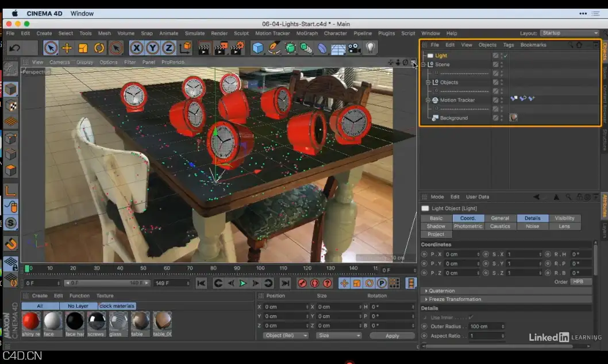Add a Camera object
The height and width of the screenshot is (364, 608).
pos(355,48)
